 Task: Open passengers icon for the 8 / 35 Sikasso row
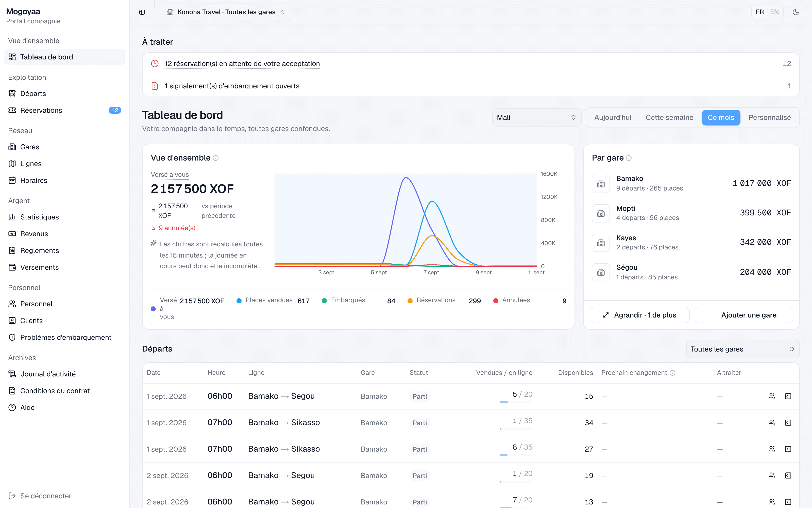pos(772,449)
